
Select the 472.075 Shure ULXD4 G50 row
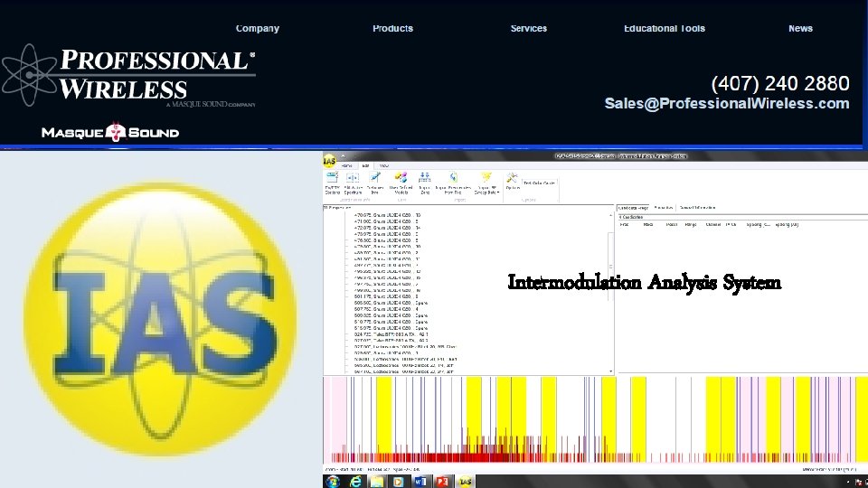coord(388,228)
